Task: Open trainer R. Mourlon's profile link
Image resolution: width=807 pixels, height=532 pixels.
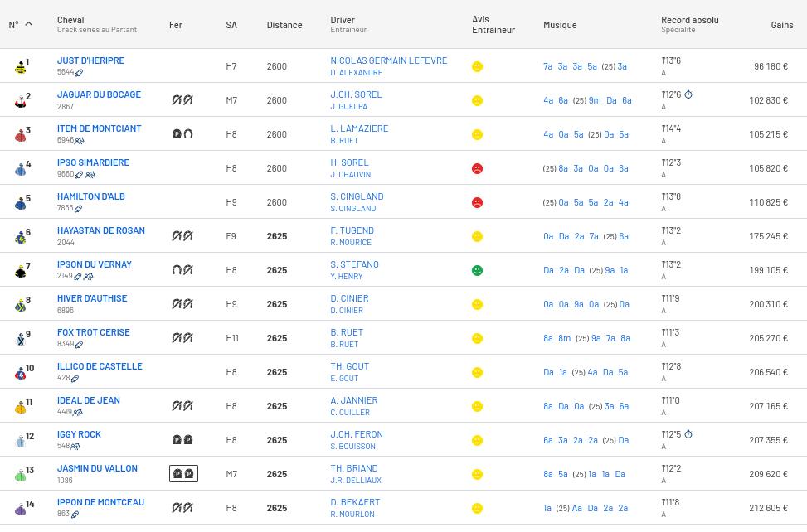Action: pos(352,515)
